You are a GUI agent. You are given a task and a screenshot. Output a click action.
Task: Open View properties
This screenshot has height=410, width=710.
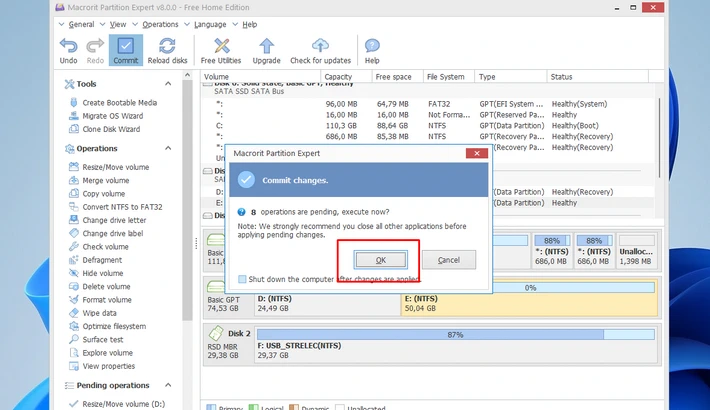click(x=102, y=366)
